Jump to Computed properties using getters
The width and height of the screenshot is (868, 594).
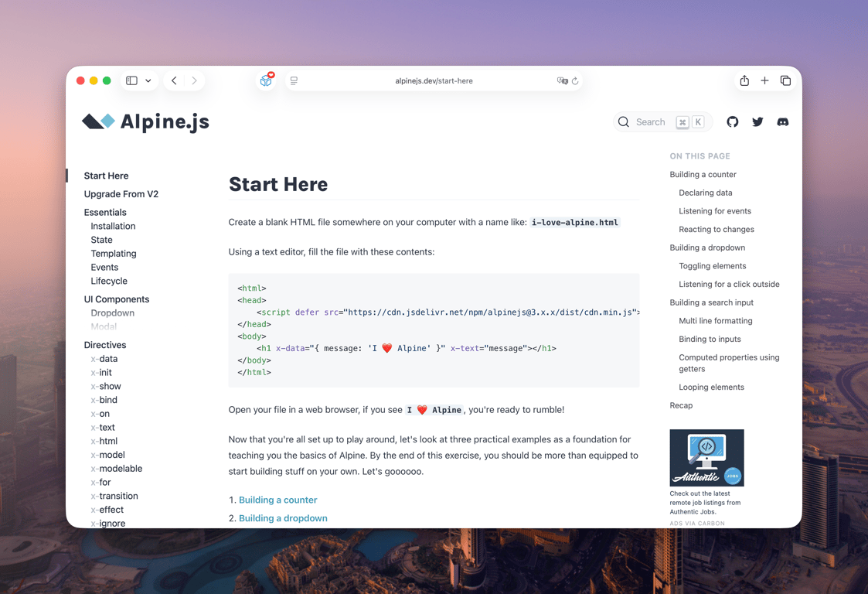tap(729, 363)
